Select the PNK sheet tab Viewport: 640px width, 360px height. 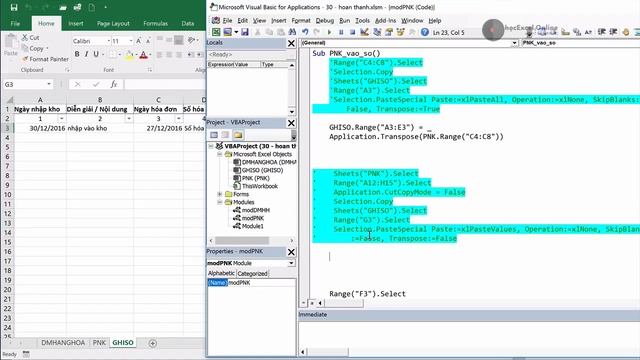99,343
